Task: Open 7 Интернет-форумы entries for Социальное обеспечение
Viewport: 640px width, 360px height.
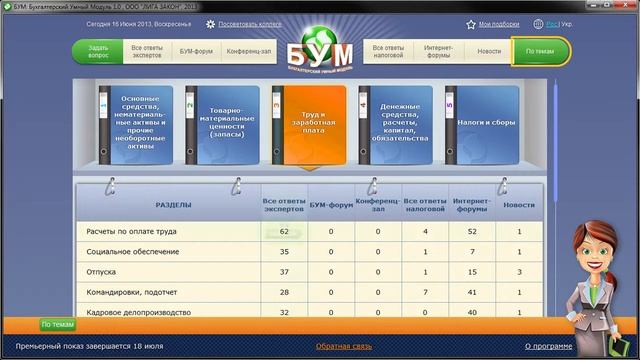Action: point(472,252)
